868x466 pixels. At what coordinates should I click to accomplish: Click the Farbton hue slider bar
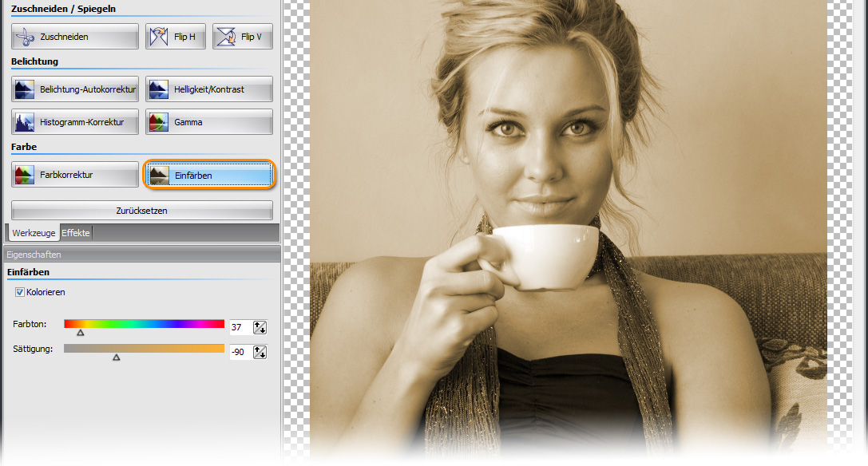point(144,324)
